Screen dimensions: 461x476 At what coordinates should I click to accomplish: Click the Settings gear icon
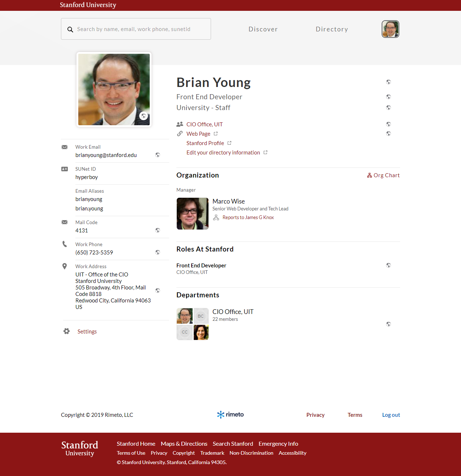tap(66, 331)
